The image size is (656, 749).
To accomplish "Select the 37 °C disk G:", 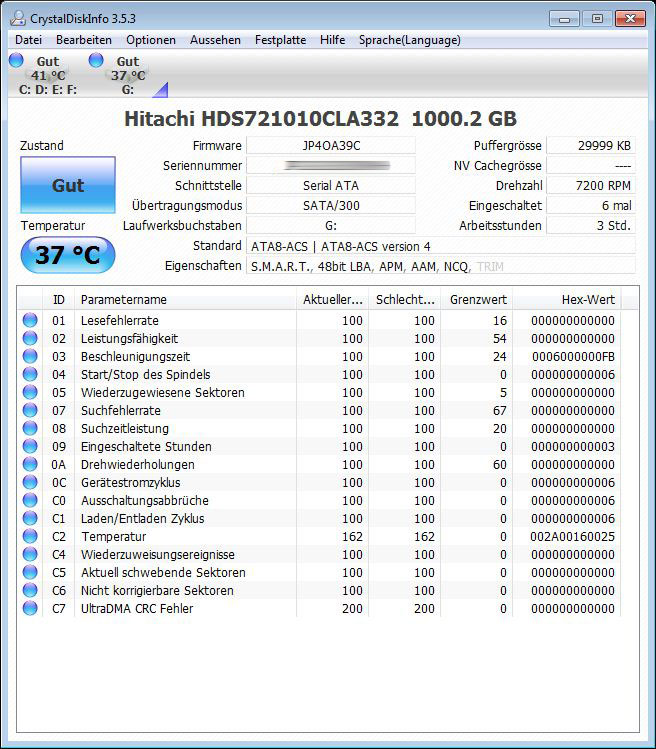I will click(128, 75).
